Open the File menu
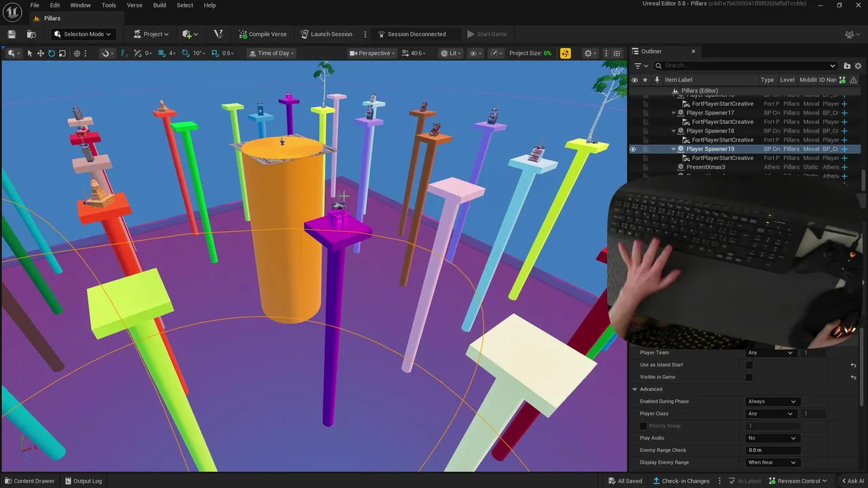Image resolution: width=868 pixels, height=488 pixels. coord(35,5)
